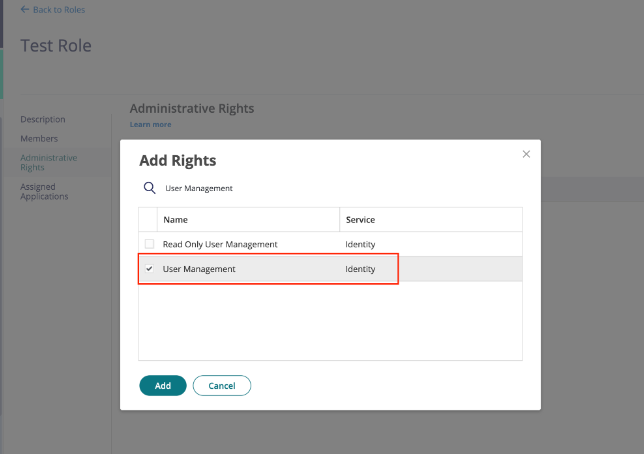
Task: Check the Read Only User Management checkbox
Action: tap(149, 244)
